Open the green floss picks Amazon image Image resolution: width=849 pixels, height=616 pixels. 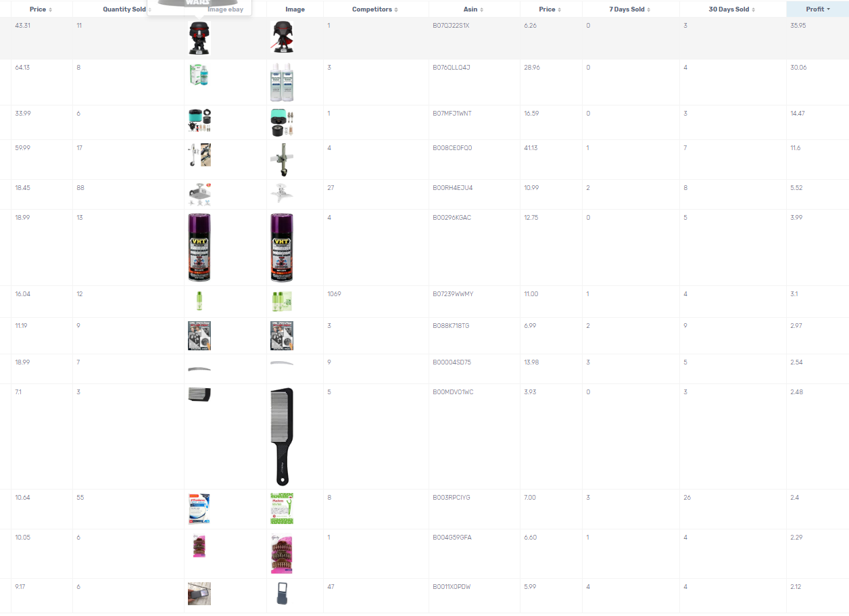click(282, 508)
